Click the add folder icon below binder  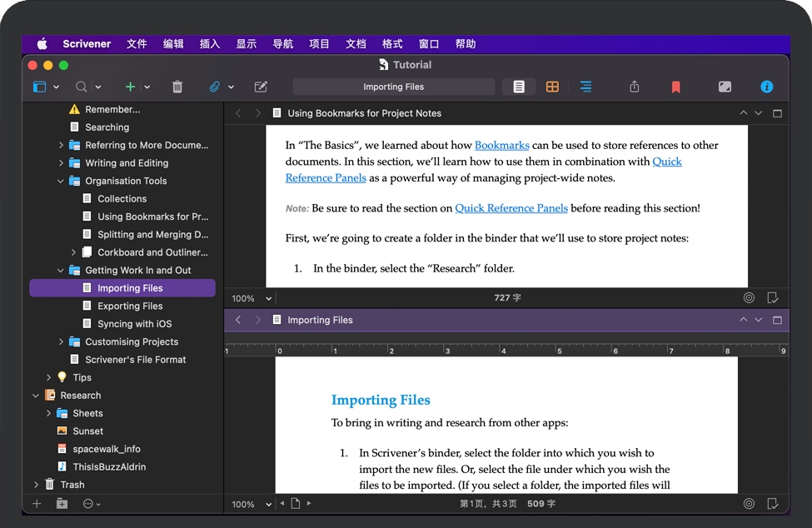(x=62, y=504)
